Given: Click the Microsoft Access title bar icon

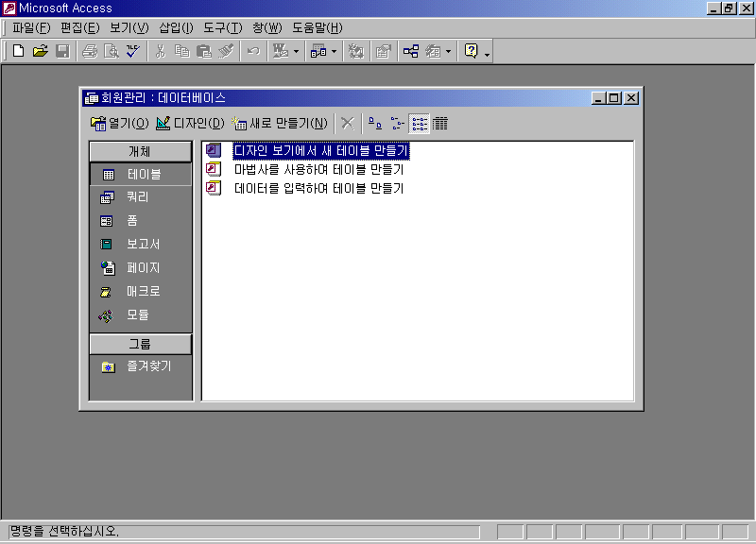Looking at the screenshot, I should coord(9,8).
